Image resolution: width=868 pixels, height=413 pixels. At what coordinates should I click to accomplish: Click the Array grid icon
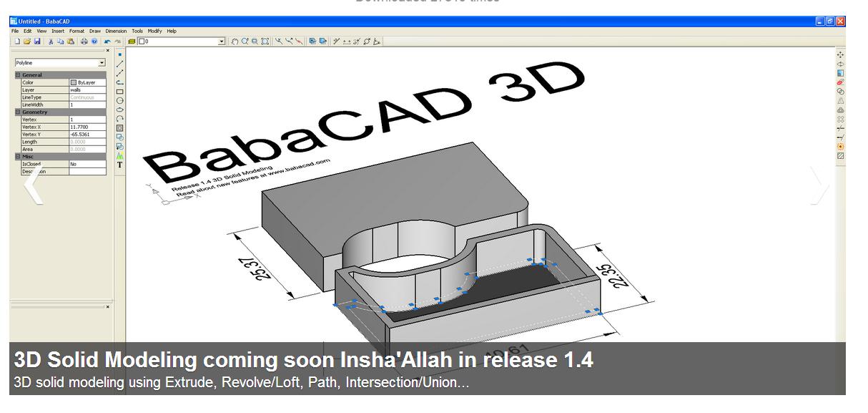pos(841,119)
